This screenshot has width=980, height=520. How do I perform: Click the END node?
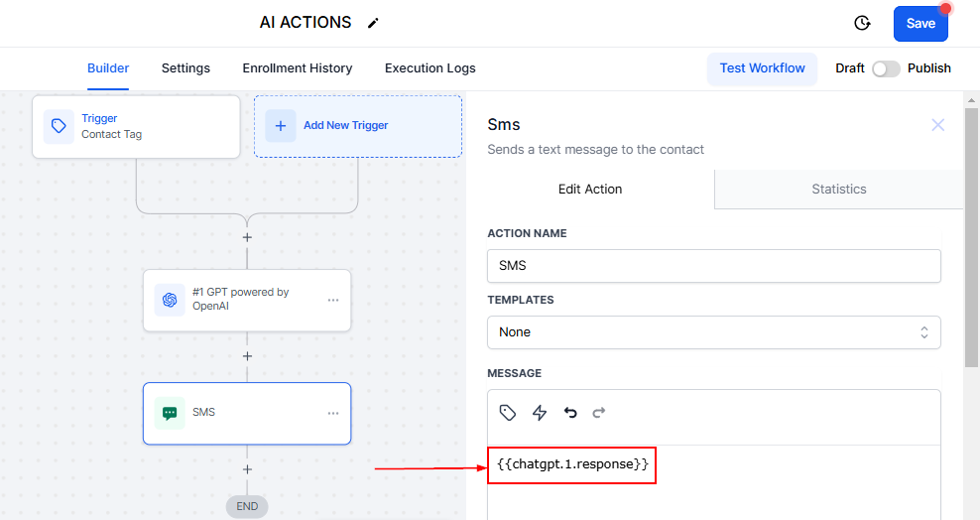tap(247, 506)
